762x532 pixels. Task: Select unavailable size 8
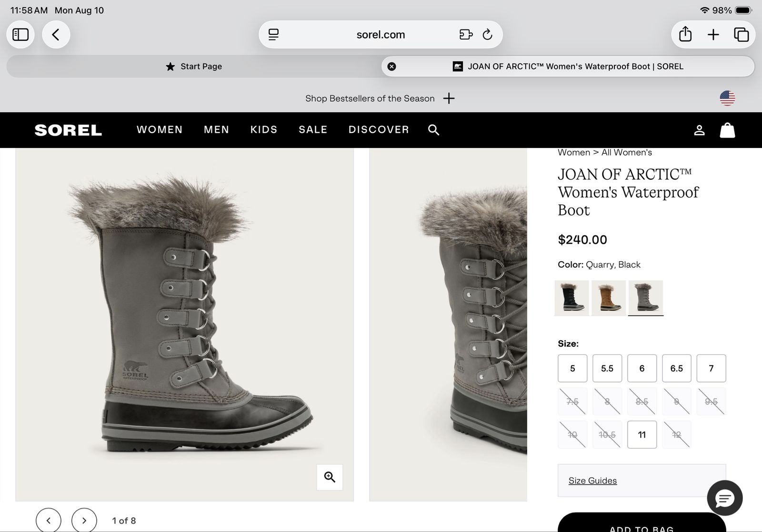(x=607, y=402)
